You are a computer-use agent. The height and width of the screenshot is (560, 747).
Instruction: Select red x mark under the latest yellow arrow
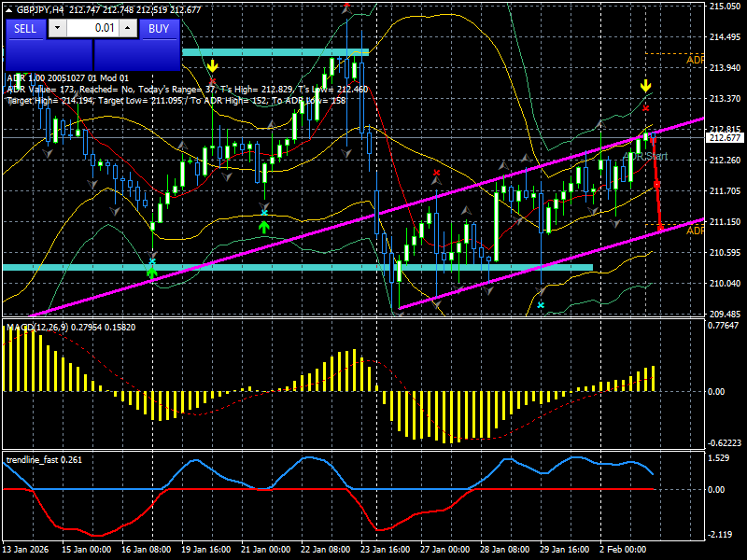tap(645, 108)
